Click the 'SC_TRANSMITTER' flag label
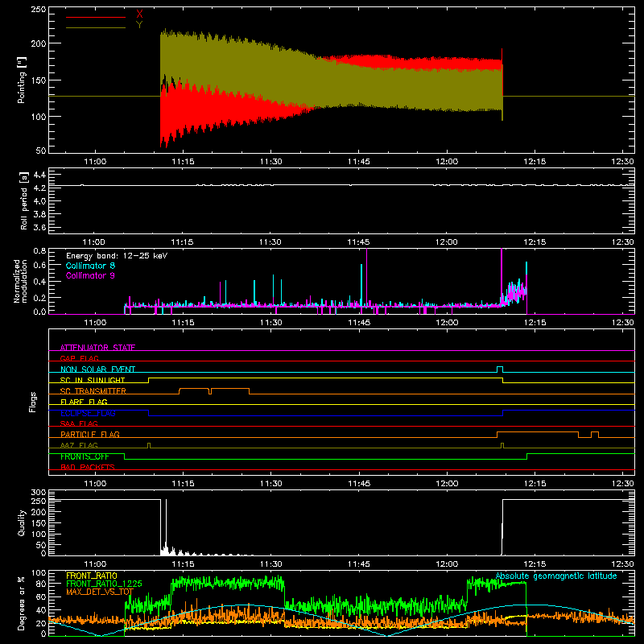This screenshot has width=644, height=644. (x=93, y=390)
